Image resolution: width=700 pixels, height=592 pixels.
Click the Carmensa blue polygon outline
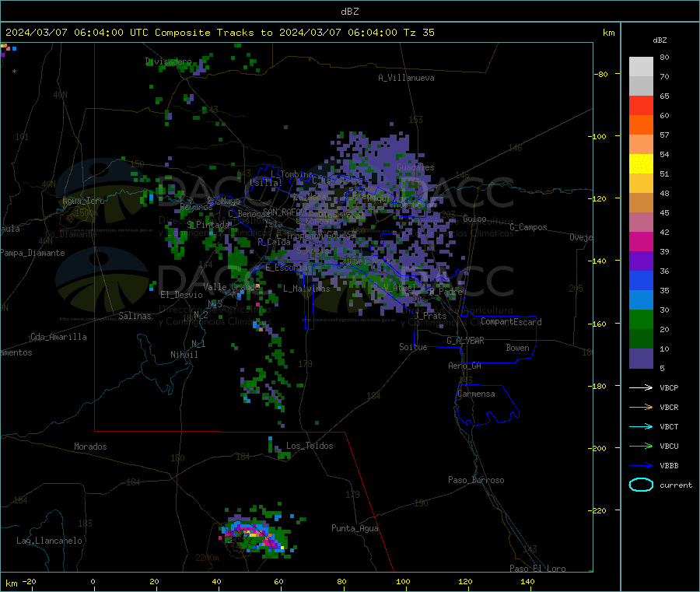pos(487,405)
